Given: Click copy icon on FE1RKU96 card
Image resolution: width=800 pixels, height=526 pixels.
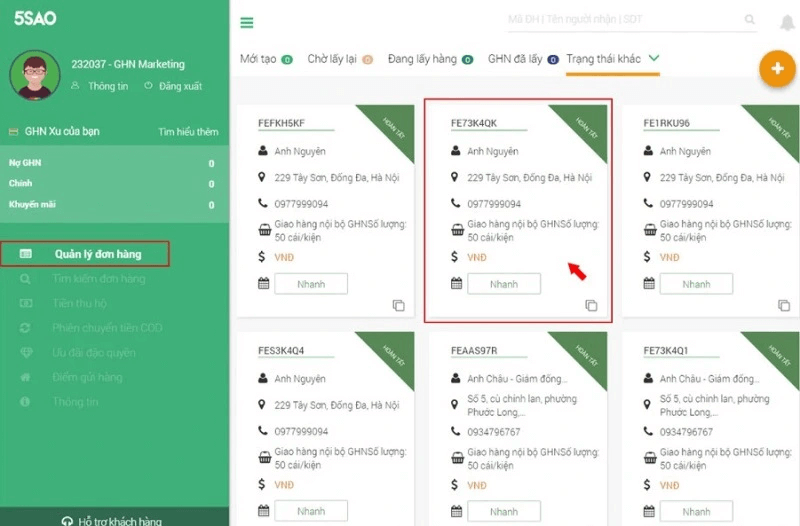Looking at the screenshot, I should (783, 305).
